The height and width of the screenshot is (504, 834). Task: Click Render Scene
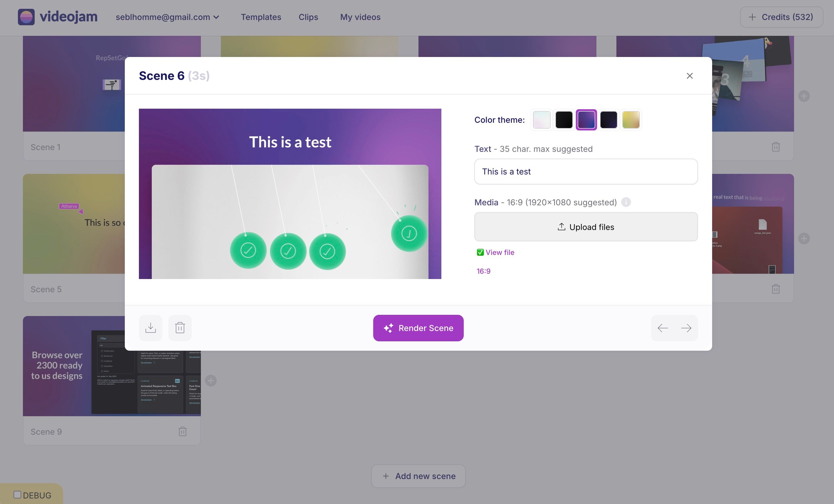pos(418,328)
